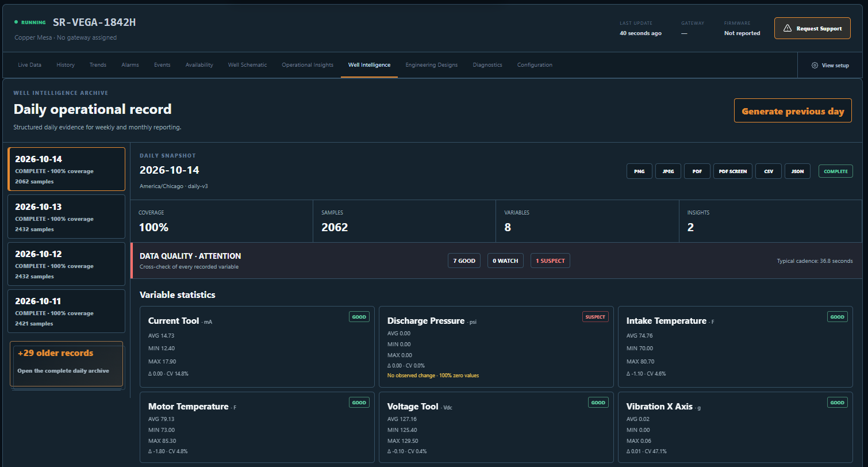
Task: Open the Current Tool statistics card
Action: tap(257, 347)
